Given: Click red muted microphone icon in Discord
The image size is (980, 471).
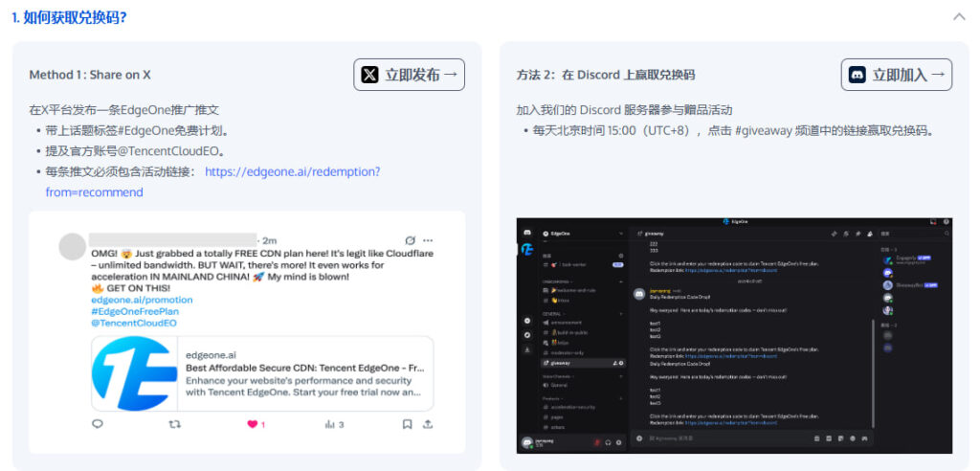Looking at the screenshot, I should point(596,443).
